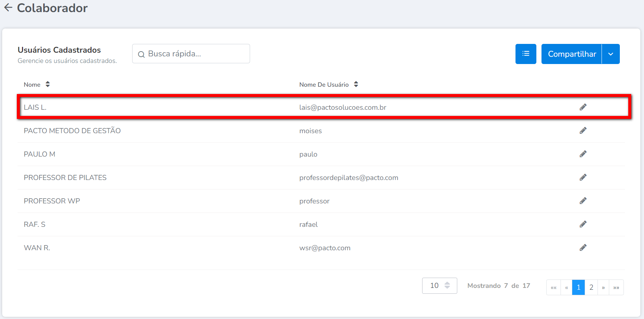The width and height of the screenshot is (644, 319).
Task: Jump to the last page with triple arrows
Action: point(616,288)
